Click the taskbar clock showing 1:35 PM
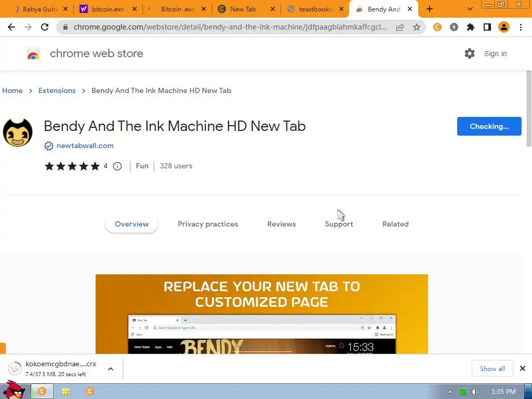The width and height of the screenshot is (532, 399). tap(503, 392)
